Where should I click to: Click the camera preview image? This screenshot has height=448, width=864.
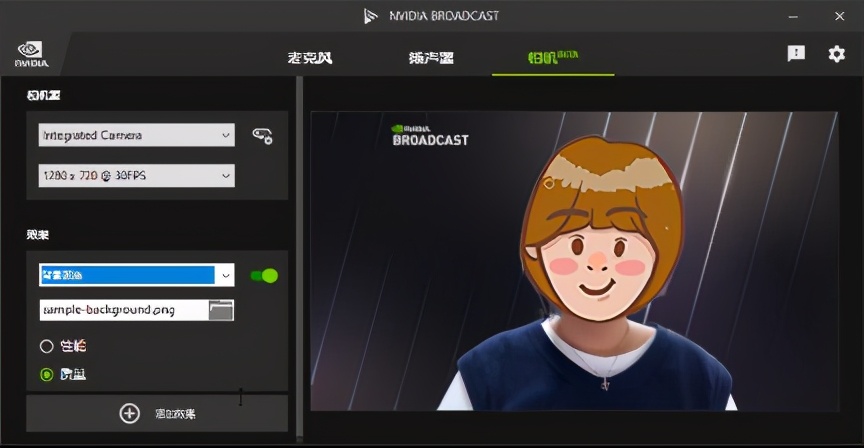click(574, 261)
